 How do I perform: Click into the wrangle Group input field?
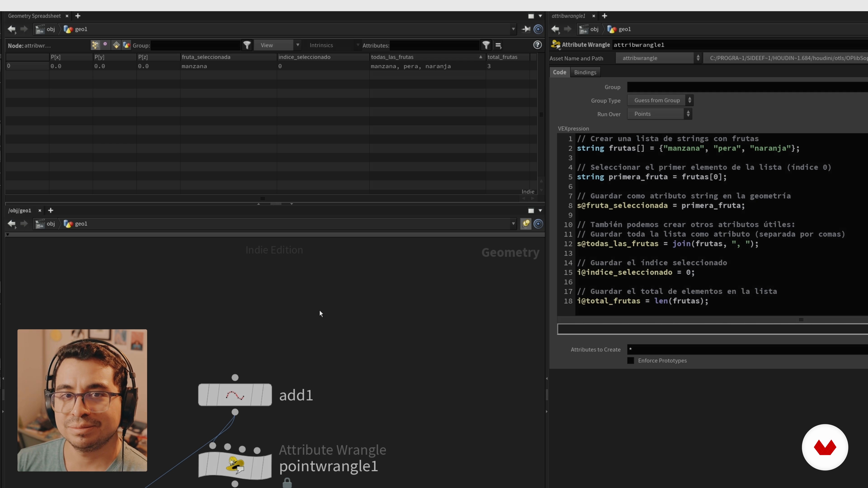coord(741,87)
